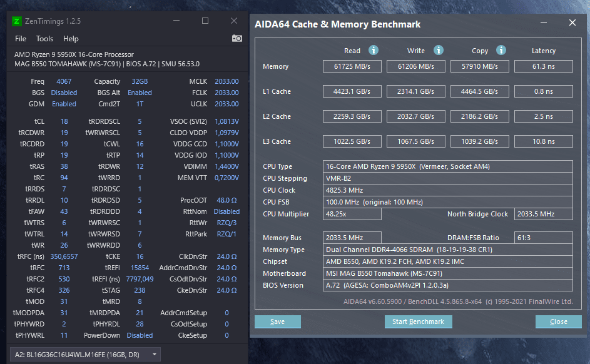
Task: Click the L1 Cache Read 4423.1 GB/s field
Action: (x=352, y=91)
